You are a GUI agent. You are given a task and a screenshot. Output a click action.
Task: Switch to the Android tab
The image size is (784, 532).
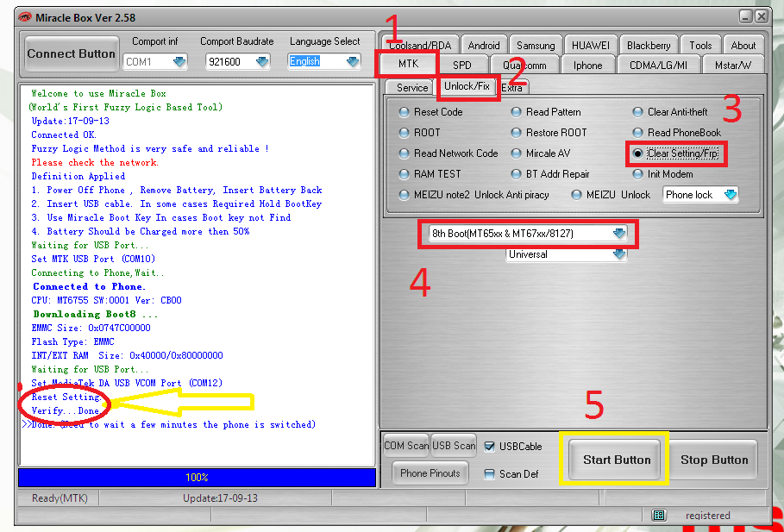484,46
